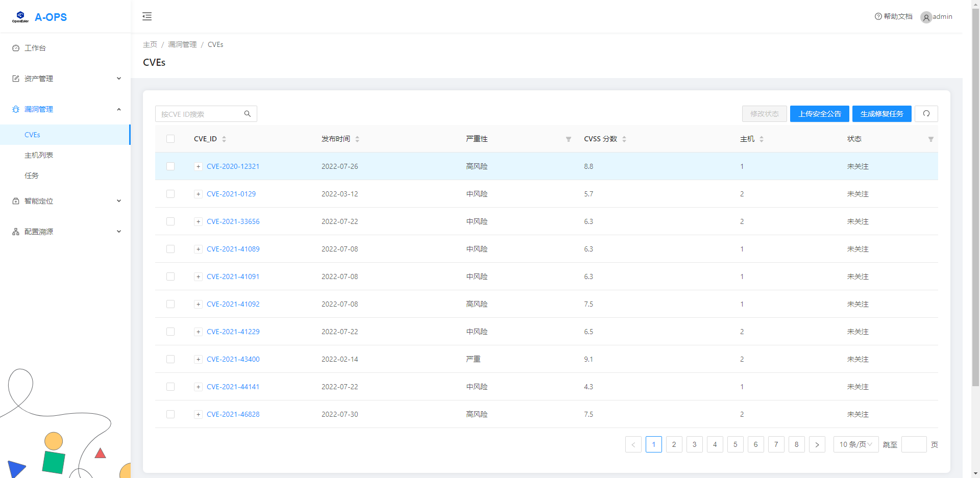This screenshot has height=478, width=980.
Task: Open 任务 in the sidebar
Action: (x=32, y=175)
